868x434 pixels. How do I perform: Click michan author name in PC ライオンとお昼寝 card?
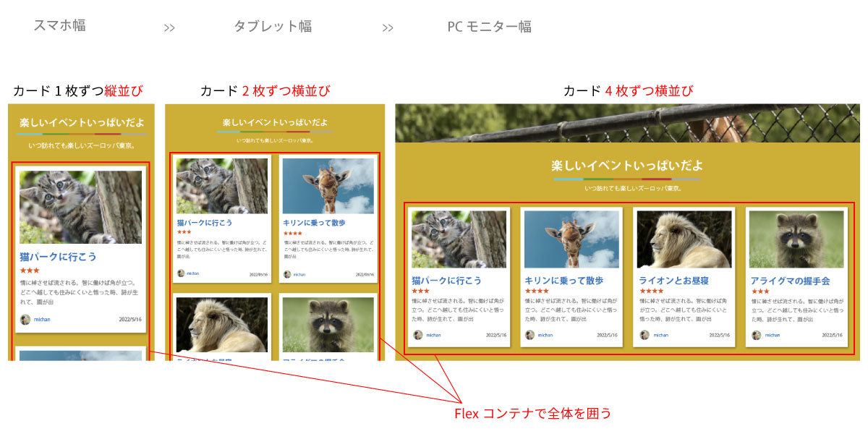click(x=661, y=336)
